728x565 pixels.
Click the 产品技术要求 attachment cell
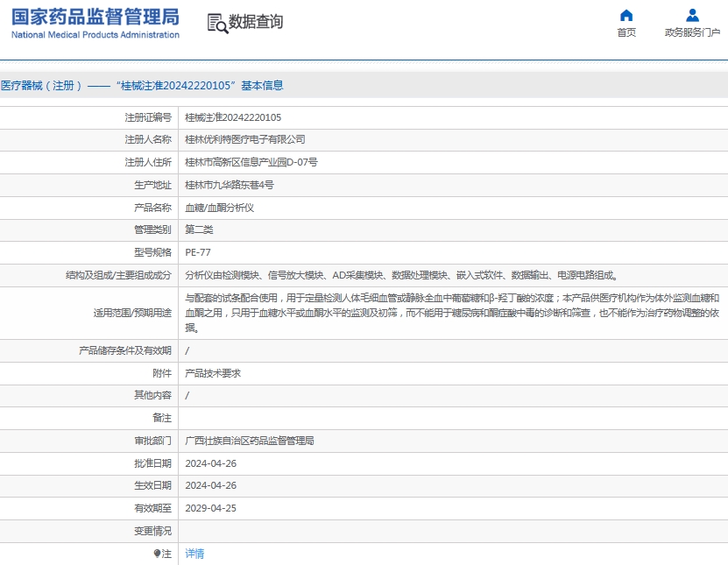(x=213, y=373)
